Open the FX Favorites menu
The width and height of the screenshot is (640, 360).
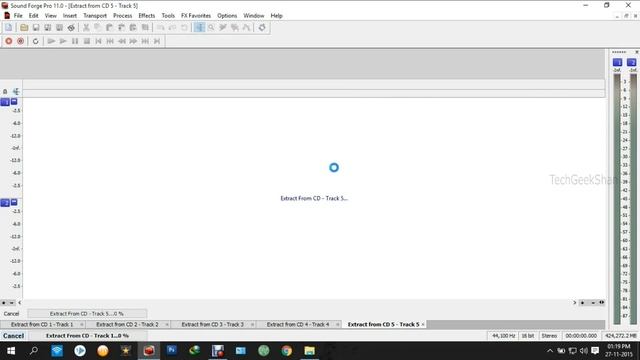click(196, 16)
